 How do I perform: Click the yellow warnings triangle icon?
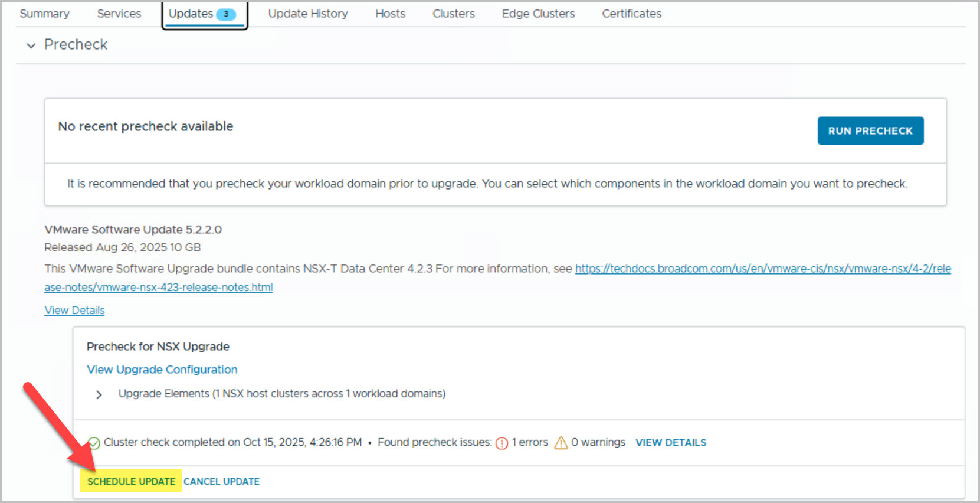[561, 443]
